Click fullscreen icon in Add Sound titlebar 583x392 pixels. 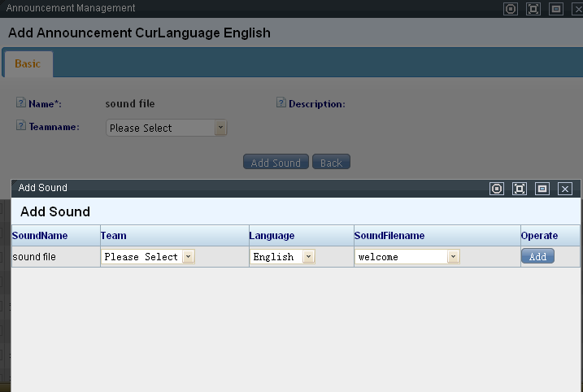520,189
